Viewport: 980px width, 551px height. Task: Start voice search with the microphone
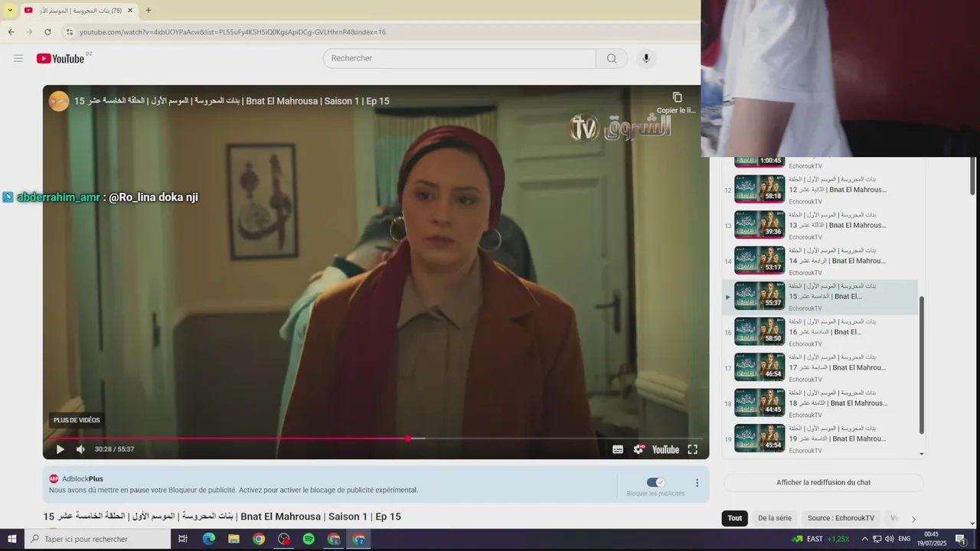click(x=646, y=58)
